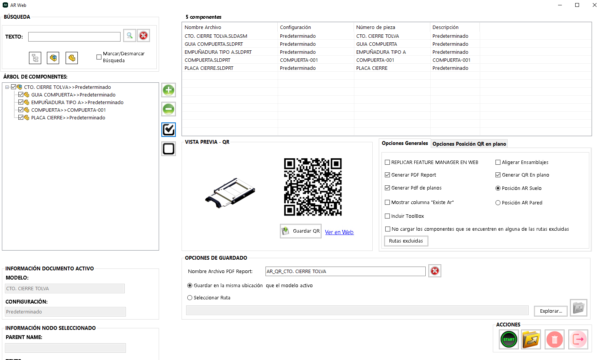Click the MODELO field showing CTO. CIERRE TOLVA

pyautogui.click(x=65, y=288)
